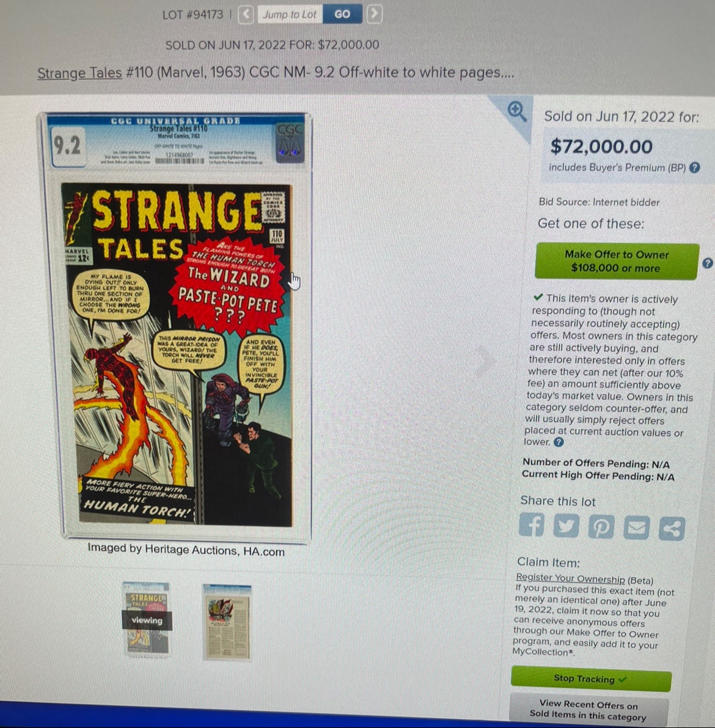Open help icon after offer explanation text

click(559, 442)
